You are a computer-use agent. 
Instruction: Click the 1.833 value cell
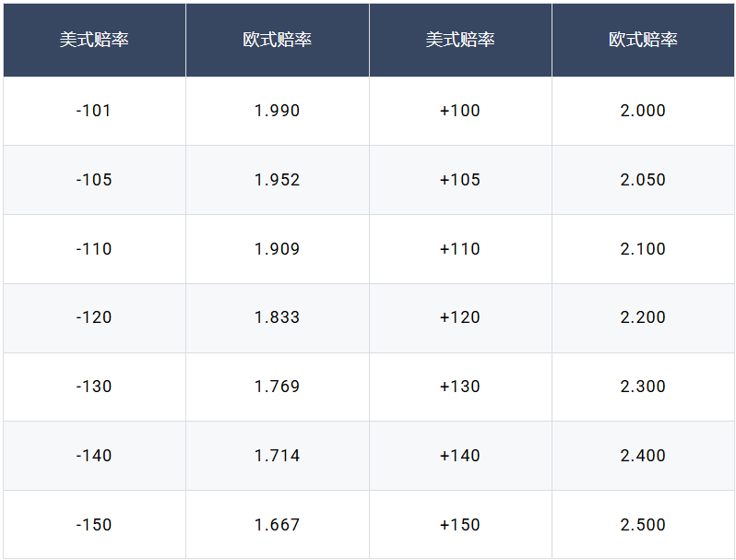tap(278, 317)
